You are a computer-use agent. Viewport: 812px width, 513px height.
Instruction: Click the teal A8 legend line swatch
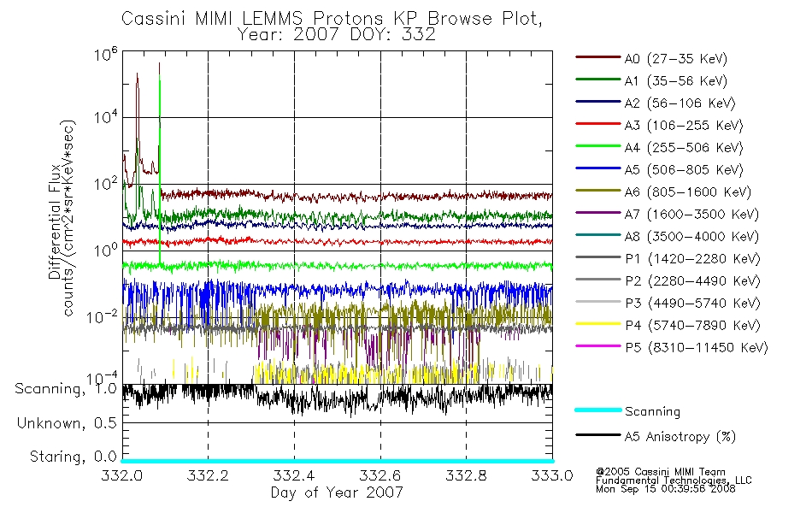tap(597, 235)
